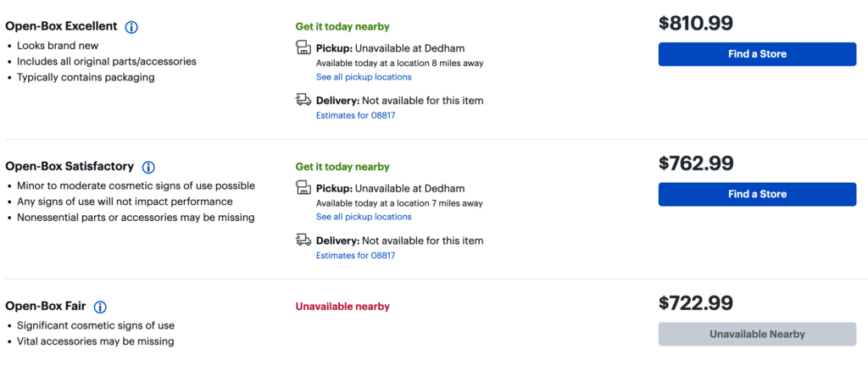868x365 pixels.
Task: Click info icon next to Open-Box Satisfactory
Action: (148, 168)
